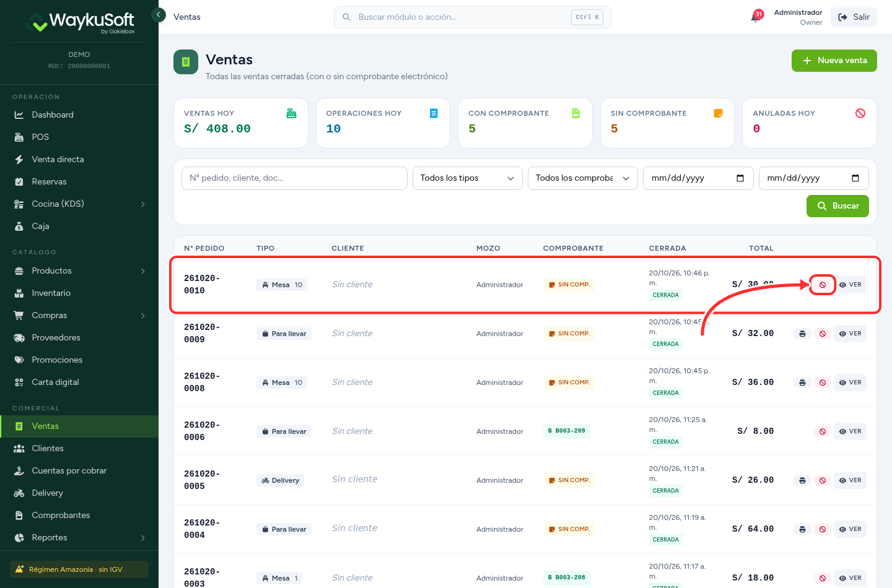
Task: Open the notifications bell with badge 31
Action: (x=756, y=17)
